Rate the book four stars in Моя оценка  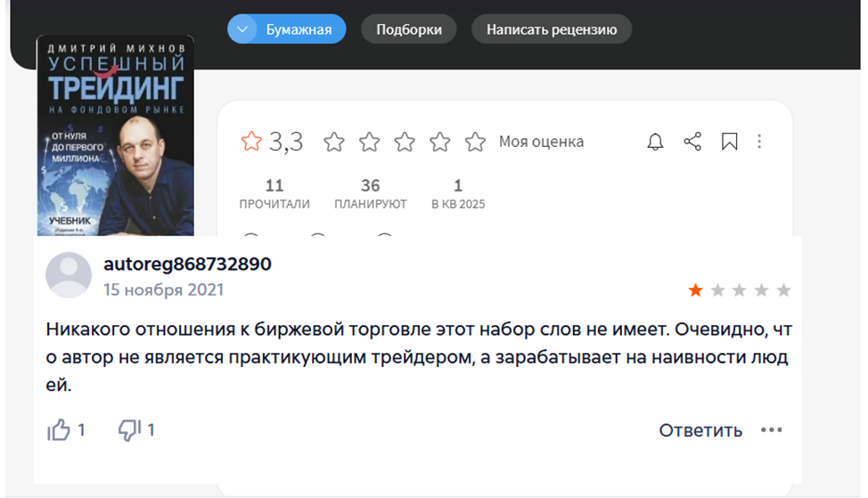[440, 143]
